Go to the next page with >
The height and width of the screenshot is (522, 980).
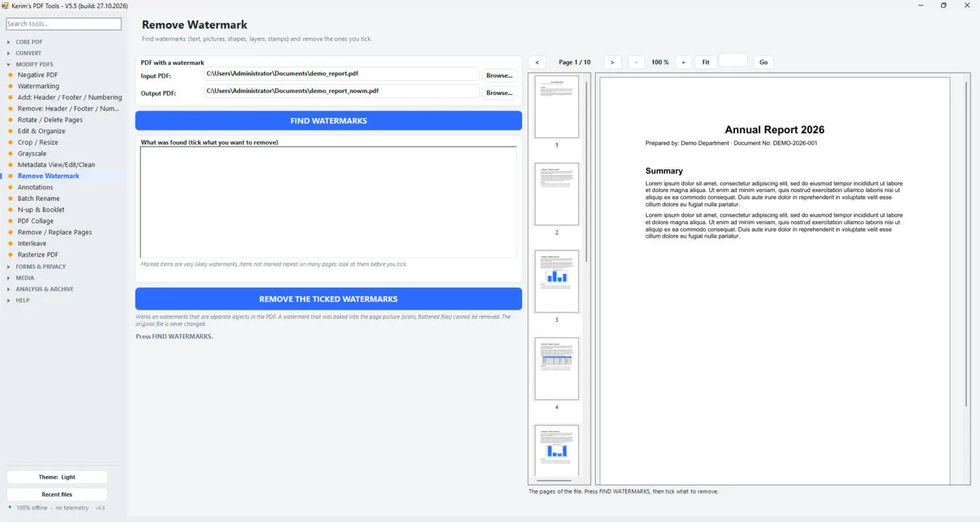click(612, 62)
